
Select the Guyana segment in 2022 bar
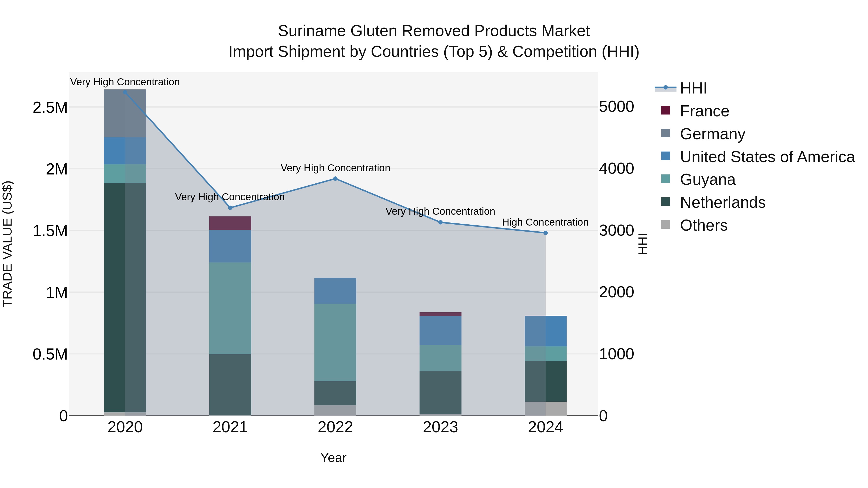coord(335,342)
